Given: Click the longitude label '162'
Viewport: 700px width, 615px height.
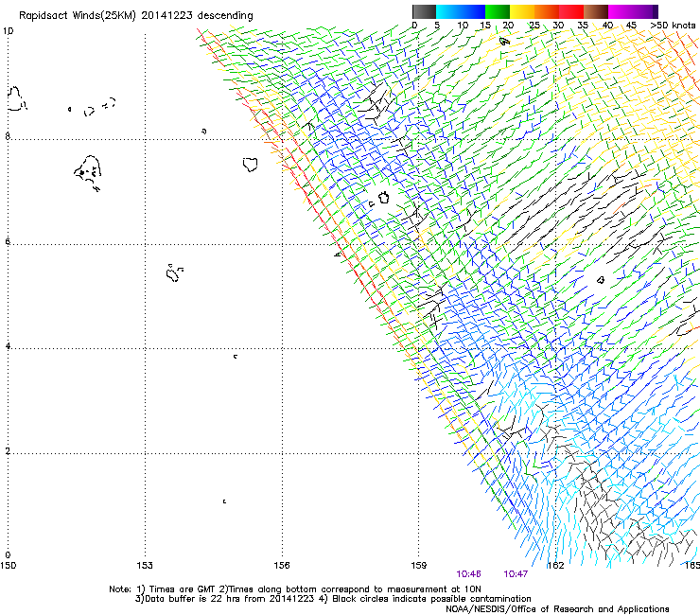Looking at the screenshot, I should [556, 565].
